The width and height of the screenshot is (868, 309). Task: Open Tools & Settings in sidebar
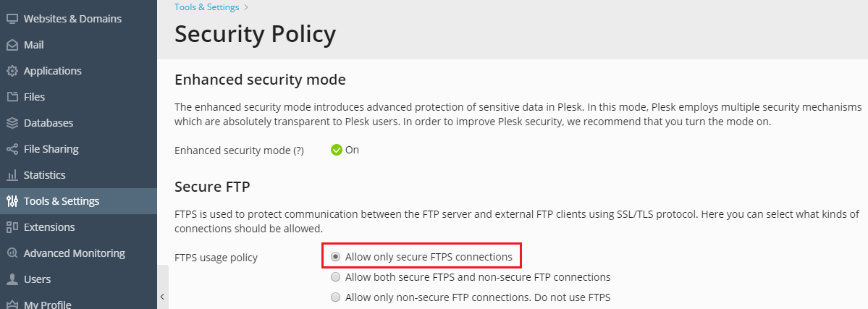point(62,201)
